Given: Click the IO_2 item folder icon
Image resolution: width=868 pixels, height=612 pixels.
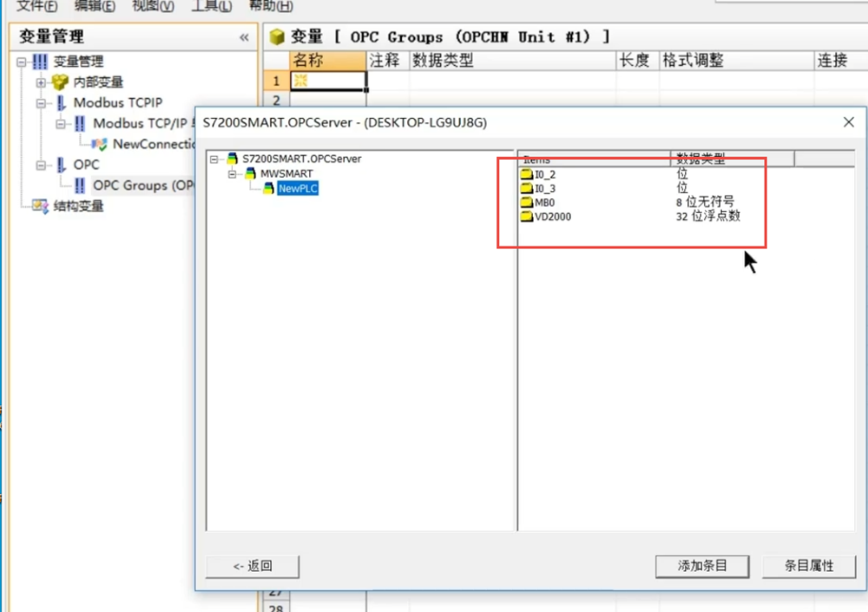Looking at the screenshot, I should point(526,174).
